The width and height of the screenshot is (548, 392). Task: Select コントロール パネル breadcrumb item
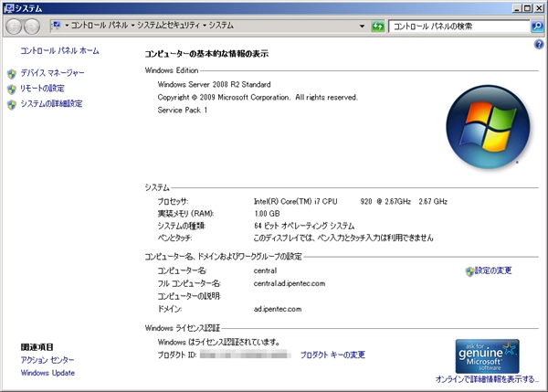click(x=100, y=26)
